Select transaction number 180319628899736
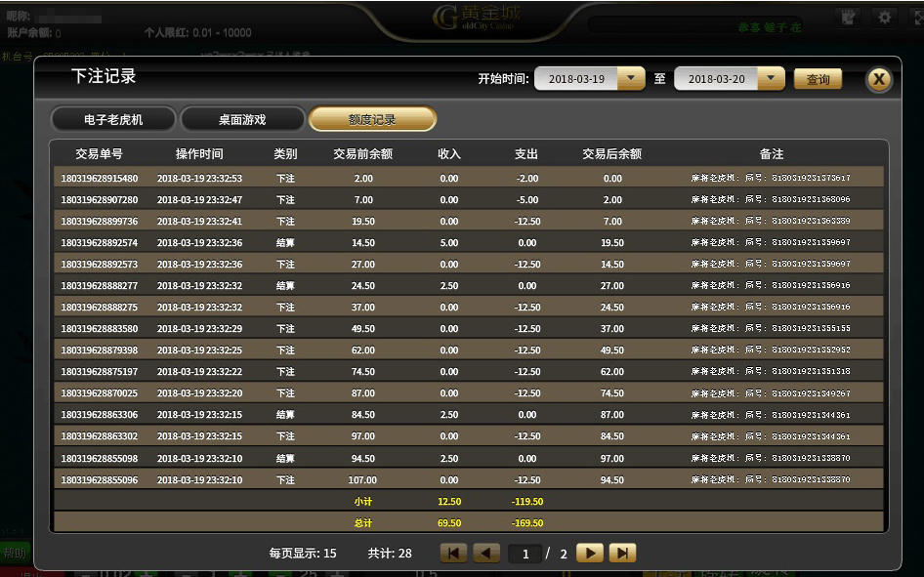924x577 pixels. pyautogui.click(x=99, y=222)
